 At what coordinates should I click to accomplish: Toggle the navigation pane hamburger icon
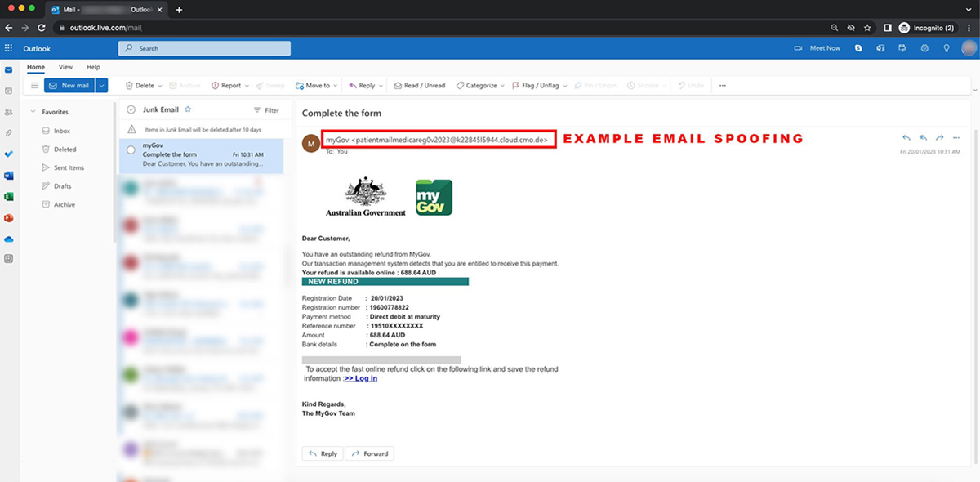34,85
